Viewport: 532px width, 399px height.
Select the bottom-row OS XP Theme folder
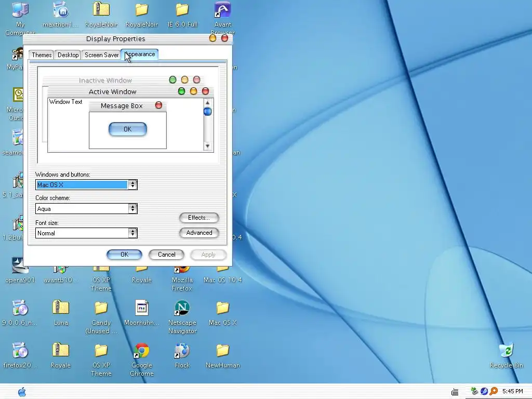pos(101,351)
